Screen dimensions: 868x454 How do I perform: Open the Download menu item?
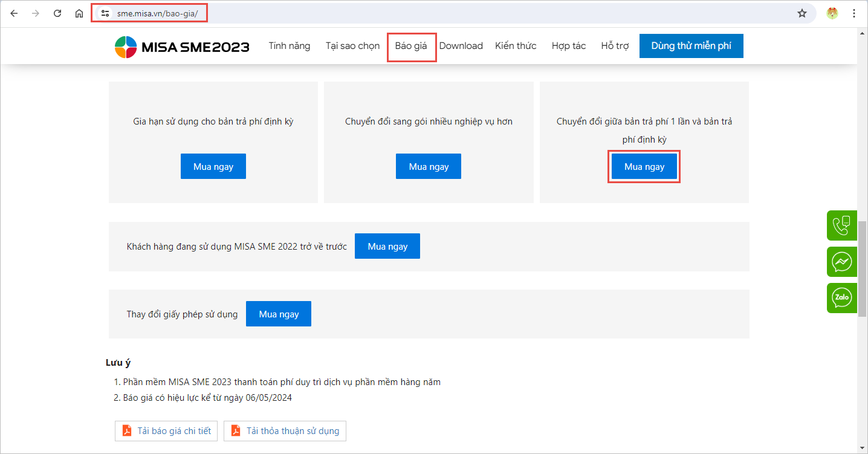[x=461, y=46]
